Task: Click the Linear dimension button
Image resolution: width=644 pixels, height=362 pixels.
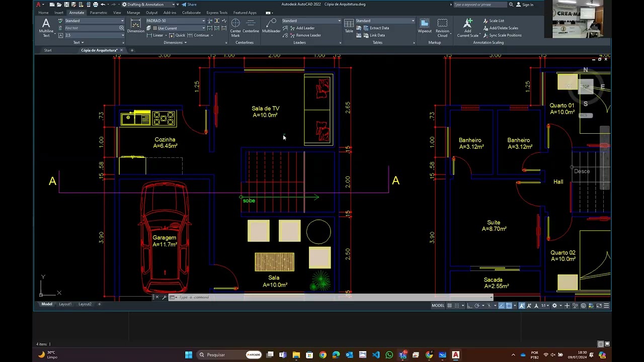Action: tap(155, 35)
